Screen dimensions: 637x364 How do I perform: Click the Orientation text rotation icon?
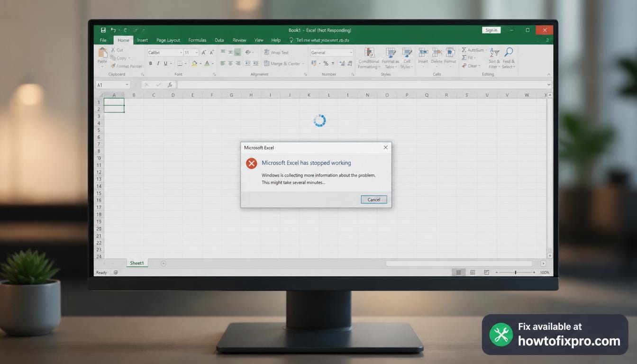point(249,52)
